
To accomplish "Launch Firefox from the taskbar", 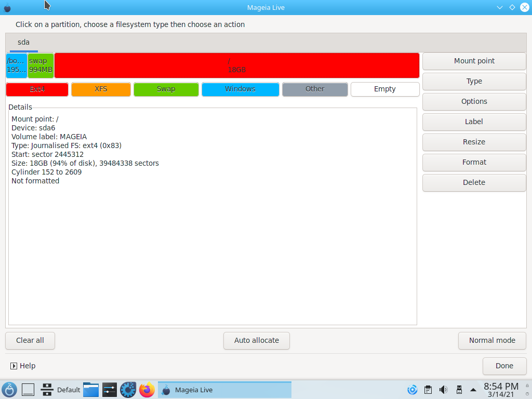I will tap(147, 390).
